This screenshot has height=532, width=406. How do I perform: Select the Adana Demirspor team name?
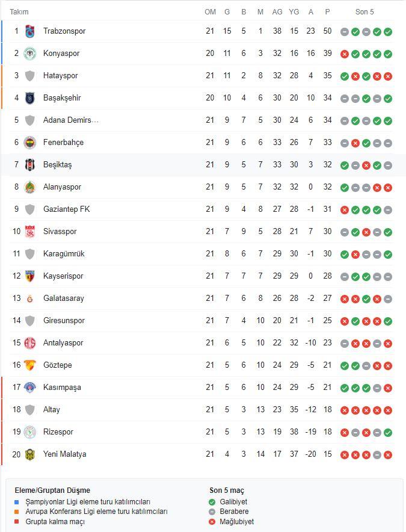point(71,120)
